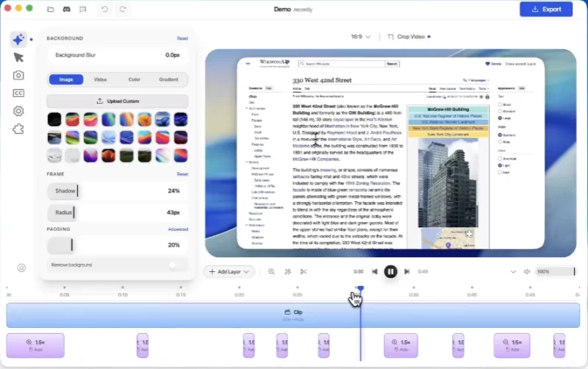
Task: Click the 0:49 total duration label
Action: (x=423, y=271)
